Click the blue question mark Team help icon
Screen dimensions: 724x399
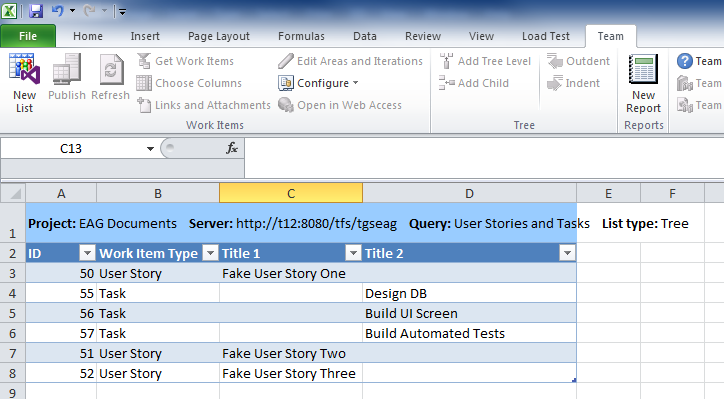(x=685, y=61)
